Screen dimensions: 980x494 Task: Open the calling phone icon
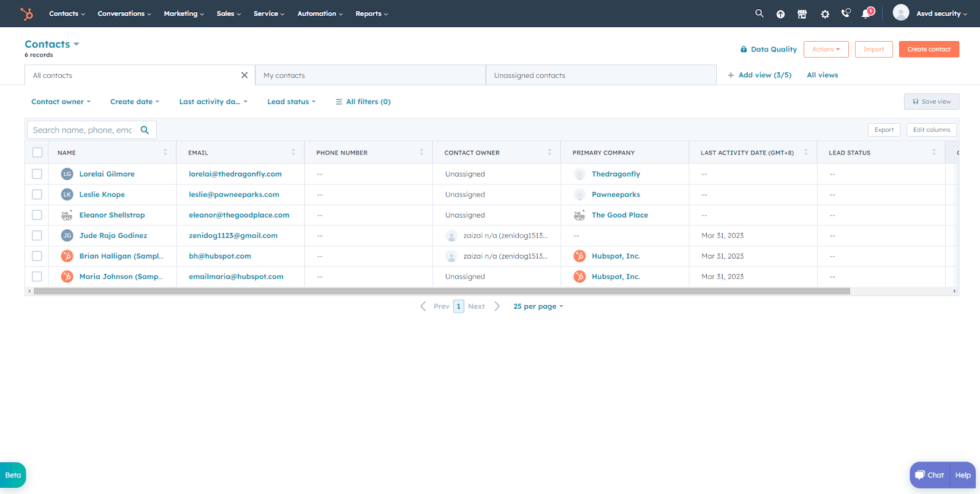click(846, 13)
